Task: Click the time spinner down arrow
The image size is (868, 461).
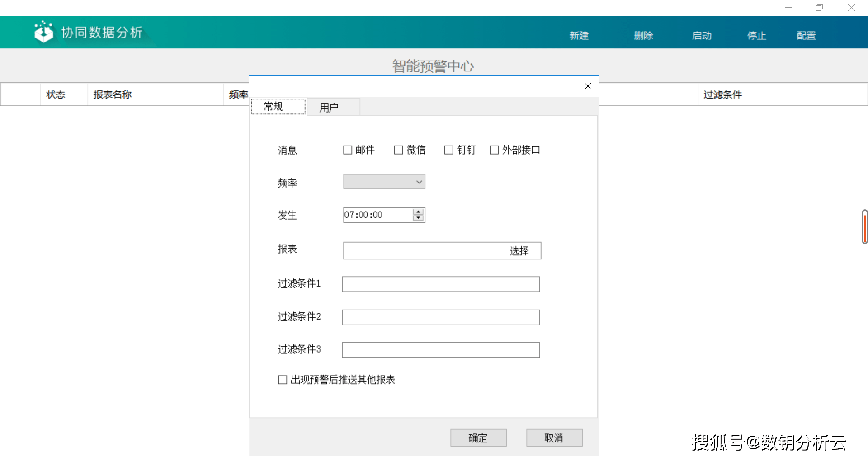Action: pos(419,218)
